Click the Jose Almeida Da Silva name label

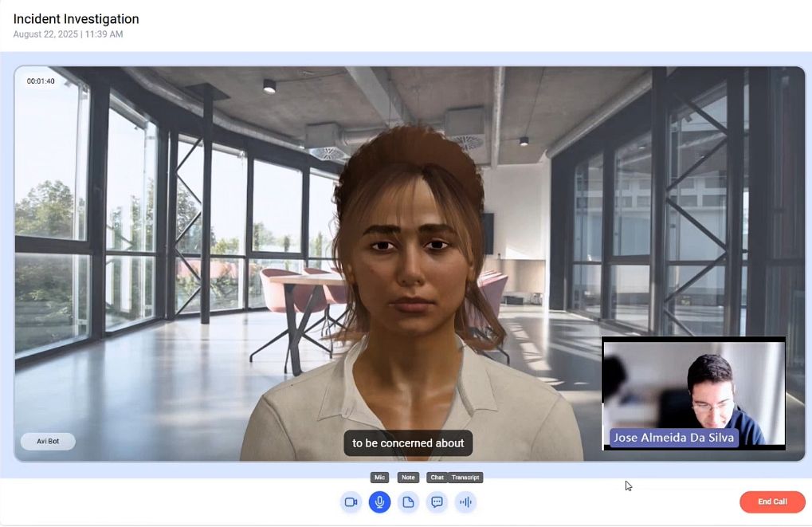pyautogui.click(x=673, y=438)
